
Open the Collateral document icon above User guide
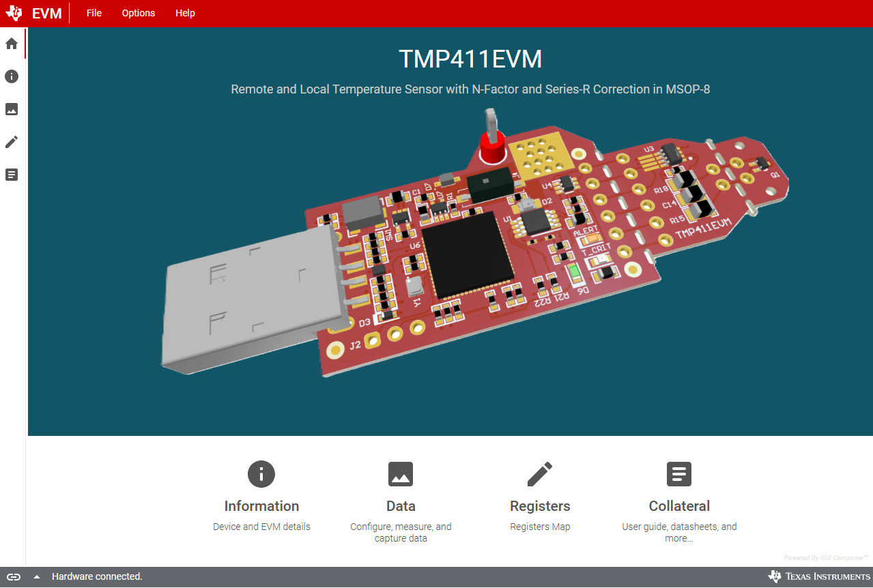coord(678,473)
